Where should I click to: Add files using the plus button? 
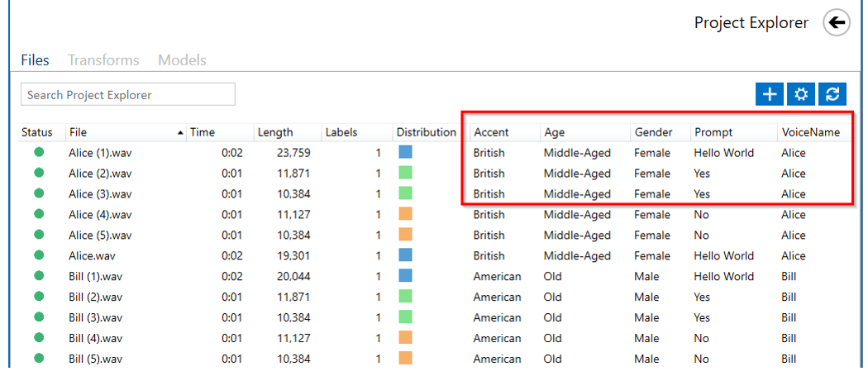(770, 94)
